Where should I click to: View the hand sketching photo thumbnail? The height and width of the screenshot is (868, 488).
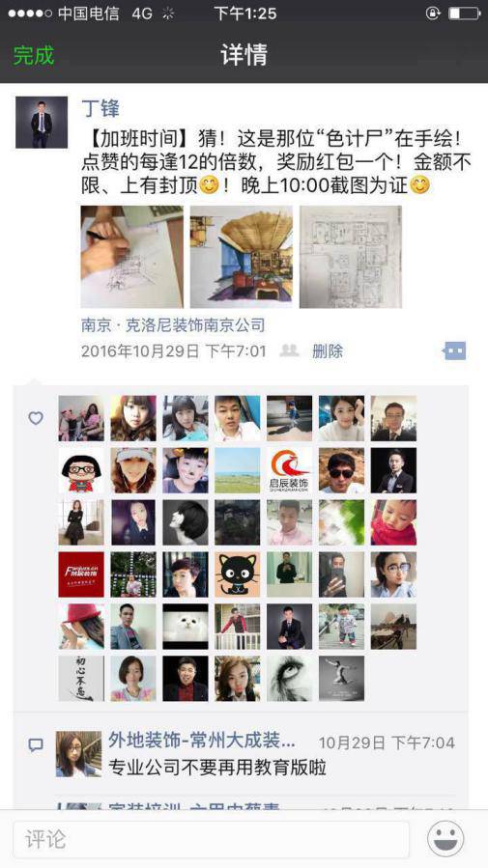pos(131,257)
